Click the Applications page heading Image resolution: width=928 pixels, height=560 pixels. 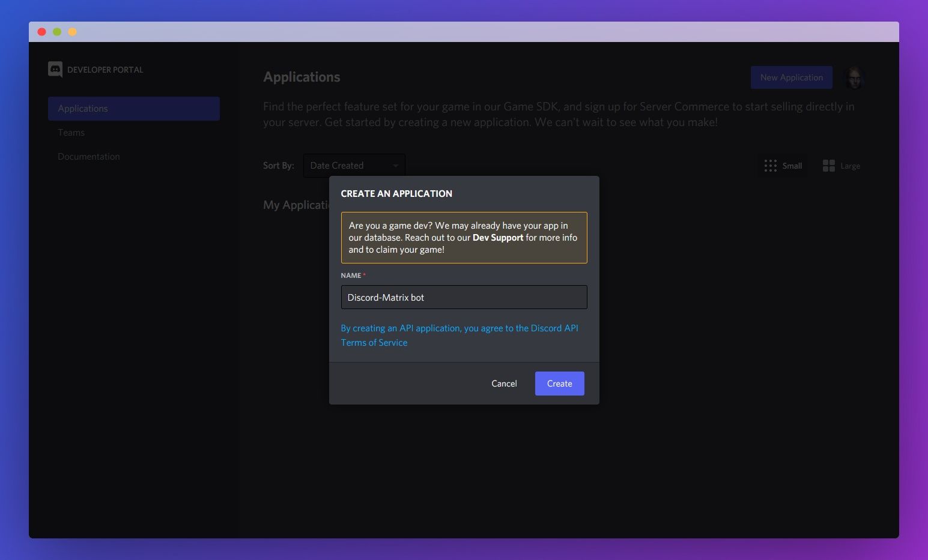point(302,77)
